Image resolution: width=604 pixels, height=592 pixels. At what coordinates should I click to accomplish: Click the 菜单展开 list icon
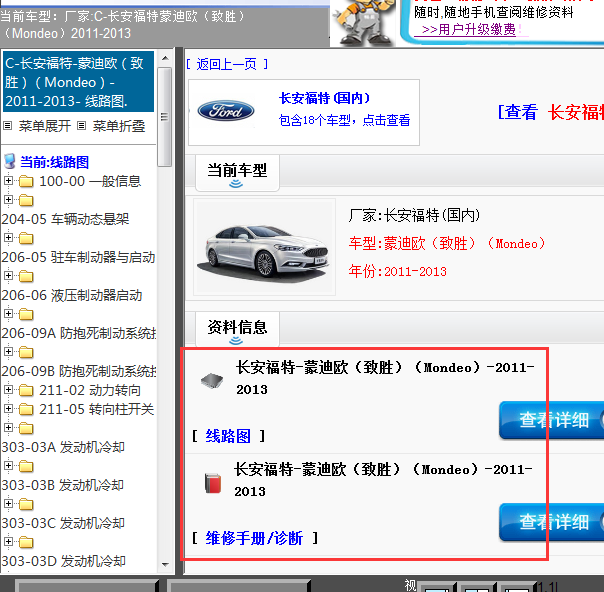tap(8, 126)
